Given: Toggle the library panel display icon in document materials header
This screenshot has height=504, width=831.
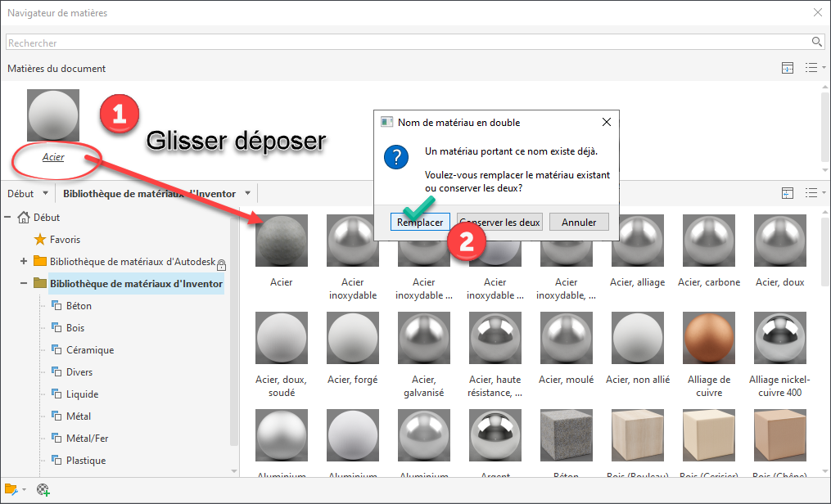Looking at the screenshot, I should tap(788, 69).
